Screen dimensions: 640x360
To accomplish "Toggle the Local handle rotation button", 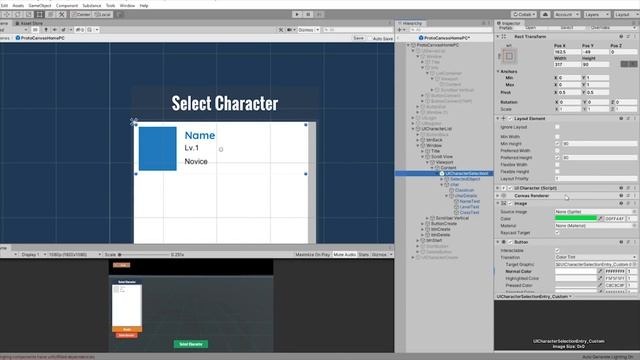I will (102, 14).
